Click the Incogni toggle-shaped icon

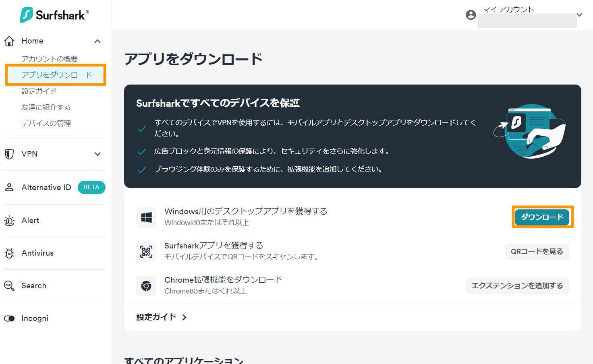[9, 318]
